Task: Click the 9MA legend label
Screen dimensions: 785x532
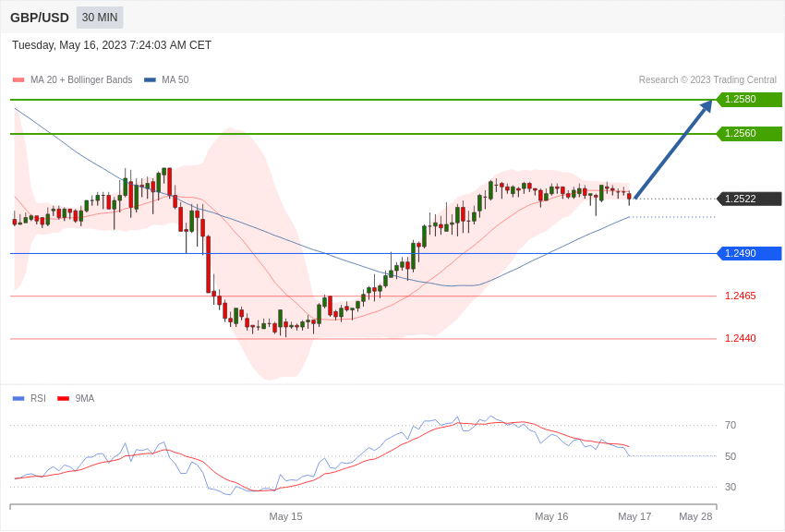Action: 85,398
